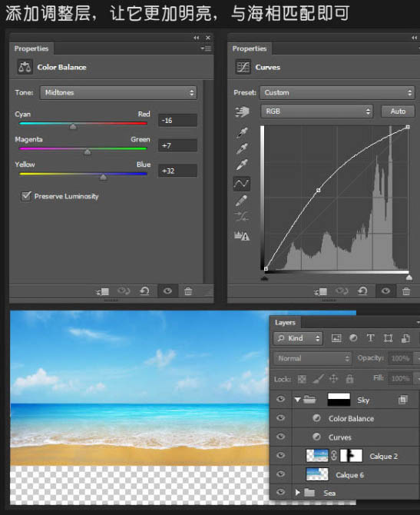Hide the Sky group layer
Viewport: 420px width, 515px height.
(x=280, y=400)
